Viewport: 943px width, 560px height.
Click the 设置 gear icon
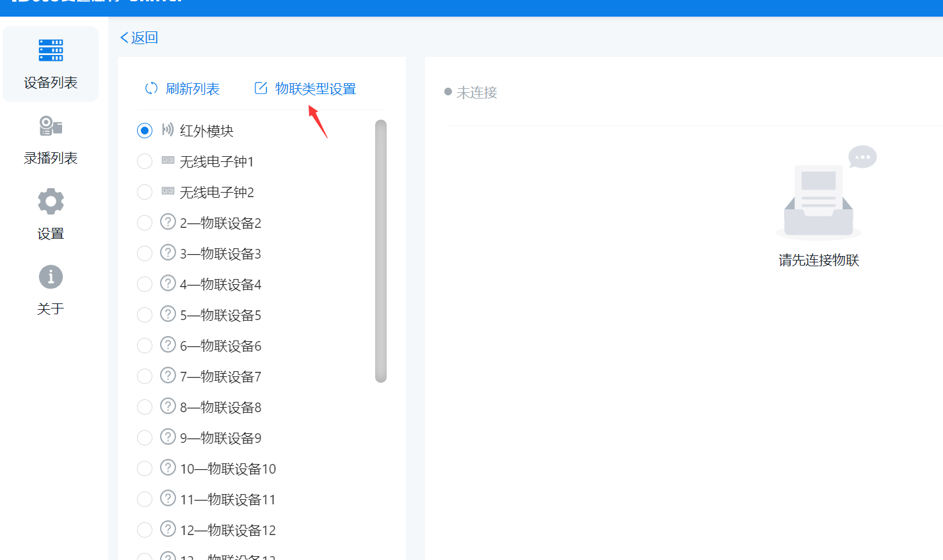tap(51, 202)
